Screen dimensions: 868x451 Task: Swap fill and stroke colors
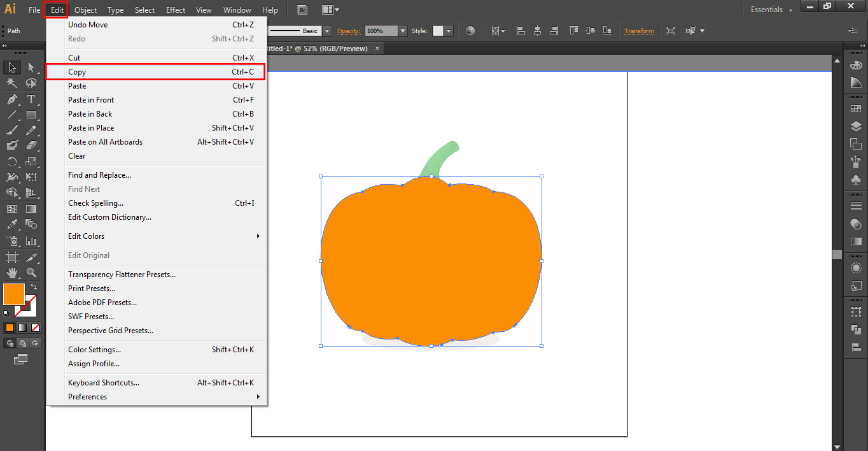(x=34, y=287)
